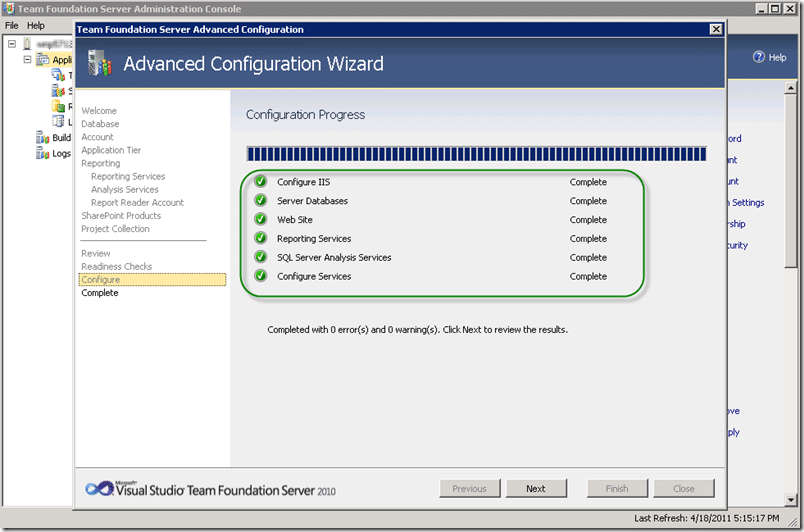
Task: Click the Build node icon in tree
Action: click(x=42, y=137)
